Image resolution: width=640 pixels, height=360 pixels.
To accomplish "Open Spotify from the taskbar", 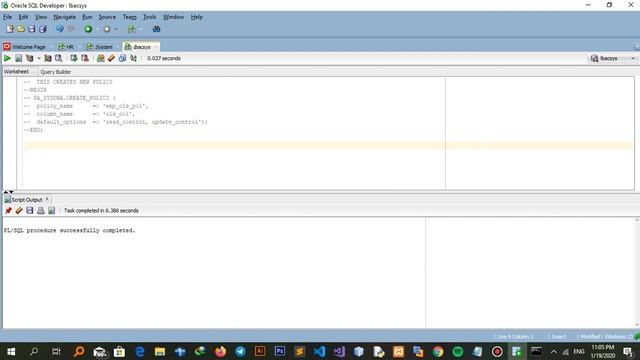I will tap(458, 351).
